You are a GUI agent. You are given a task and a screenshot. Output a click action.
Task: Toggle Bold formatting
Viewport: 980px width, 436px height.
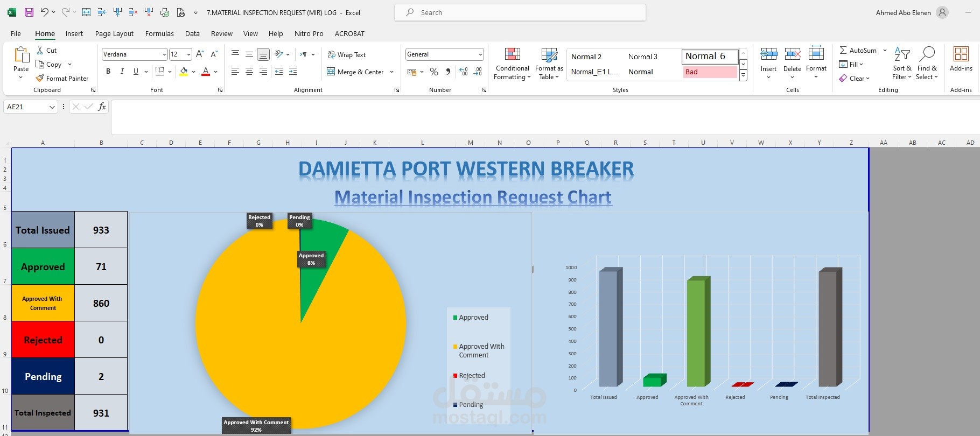(x=108, y=71)
